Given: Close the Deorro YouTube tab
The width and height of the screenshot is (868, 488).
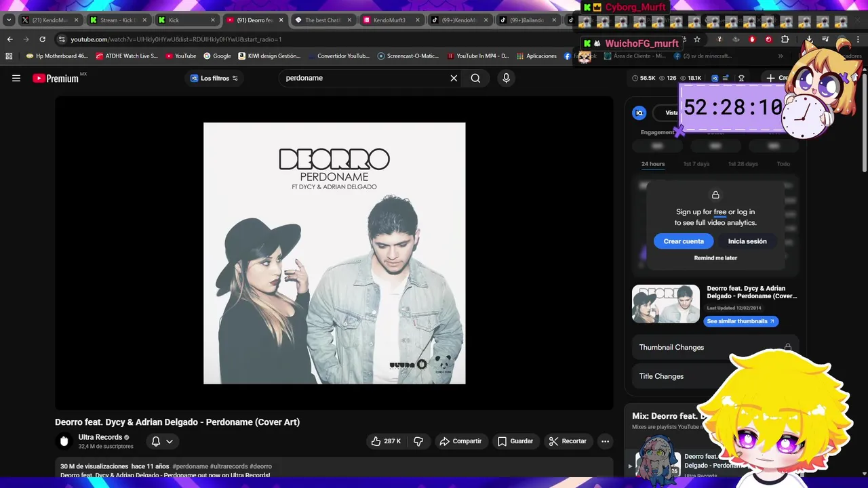Looking at the screenshot, I should pos(281,20).
